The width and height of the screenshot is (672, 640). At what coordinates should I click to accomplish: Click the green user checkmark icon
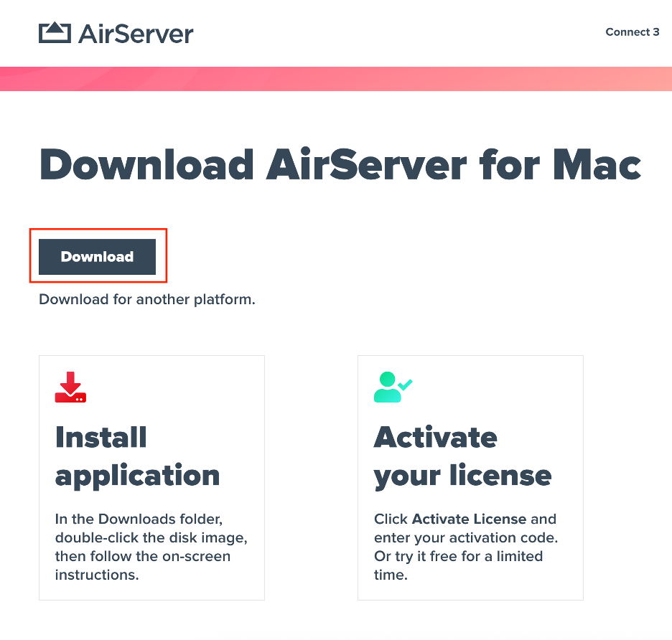393,387
